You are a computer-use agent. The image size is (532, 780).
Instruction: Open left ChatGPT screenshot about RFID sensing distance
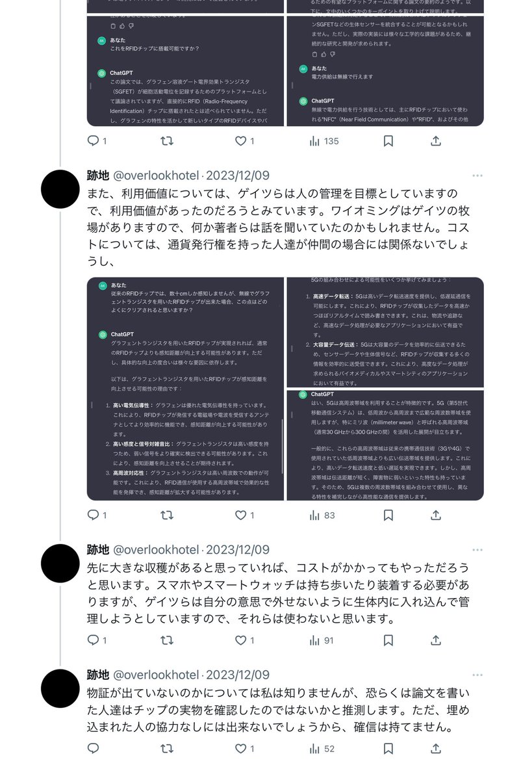[x=185, y=389]
